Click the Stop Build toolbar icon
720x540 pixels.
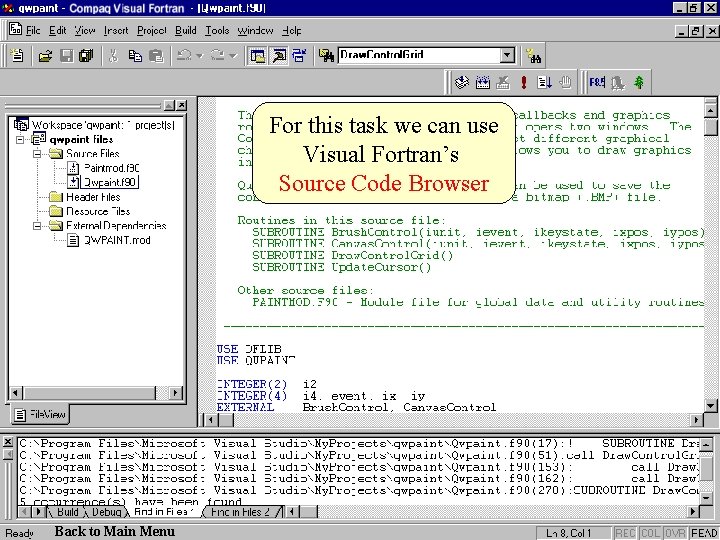pyautogui.click(x=503, y=83)
